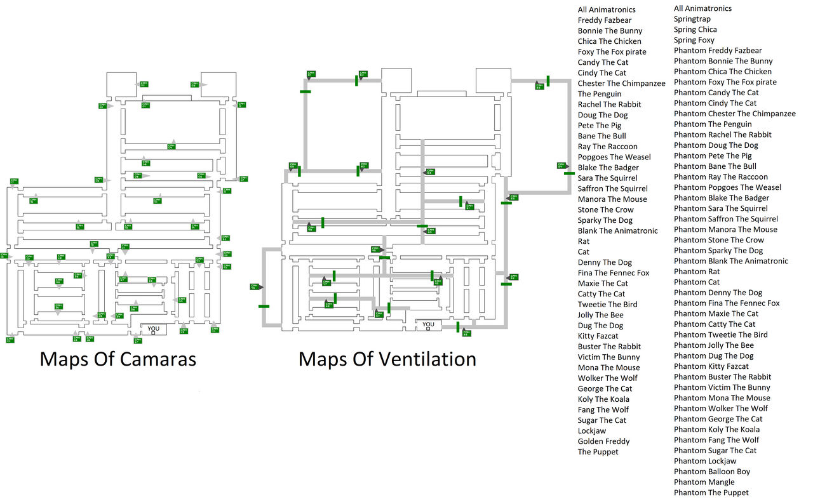The height and width of the screenshot is (504, 813).
Task: Click the "Maps Of Camaras" title
Action: [x=118, y=359]
